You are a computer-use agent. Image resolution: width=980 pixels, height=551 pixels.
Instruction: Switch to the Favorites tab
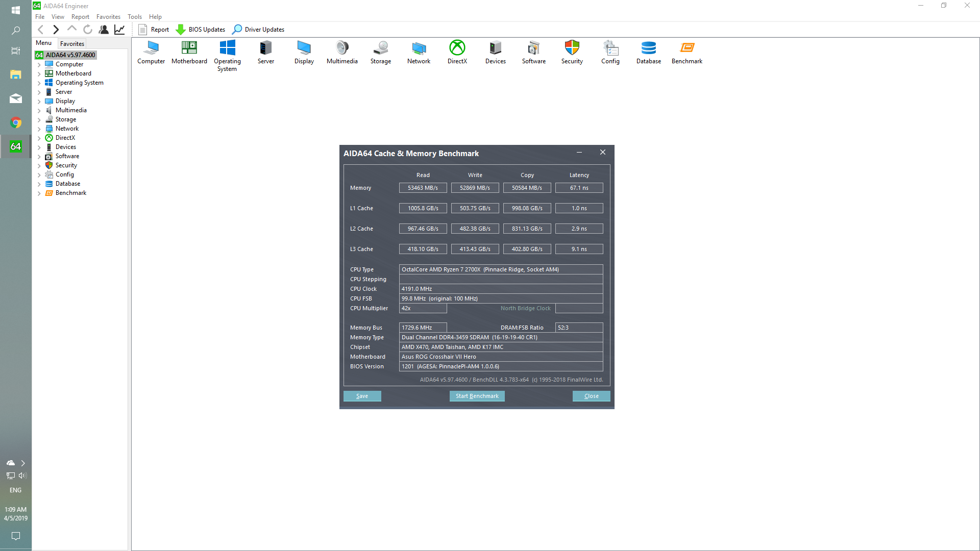[x=72, y=44]
